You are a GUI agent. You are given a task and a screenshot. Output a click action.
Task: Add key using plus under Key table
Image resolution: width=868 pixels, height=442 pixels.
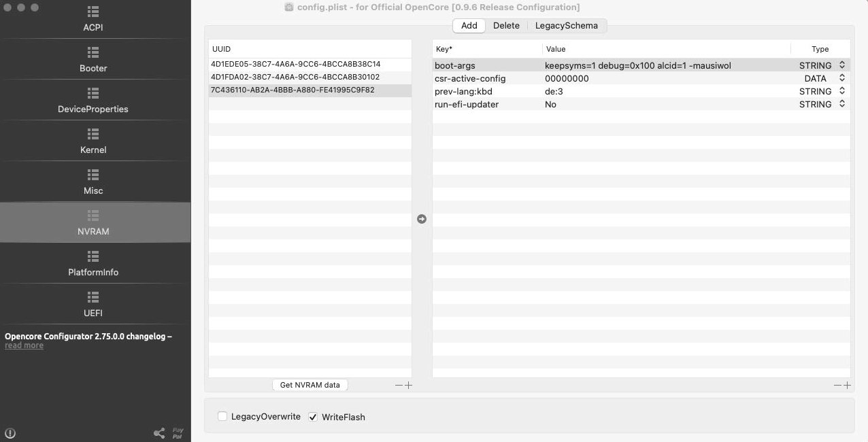pos(847,386)
